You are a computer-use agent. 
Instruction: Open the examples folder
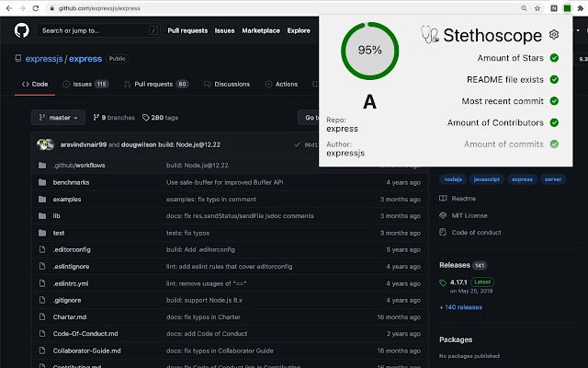click(x=67, y=200)
